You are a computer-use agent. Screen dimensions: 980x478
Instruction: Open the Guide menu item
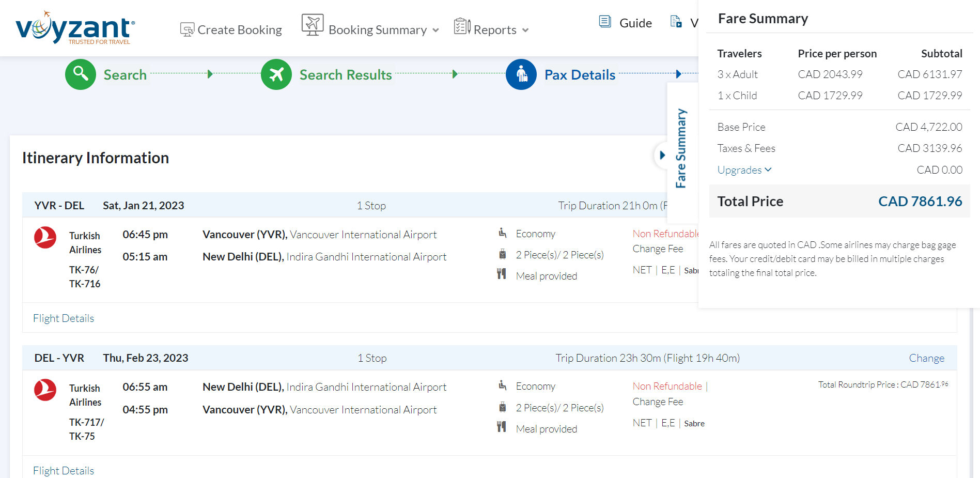click(x=635, y=23)
